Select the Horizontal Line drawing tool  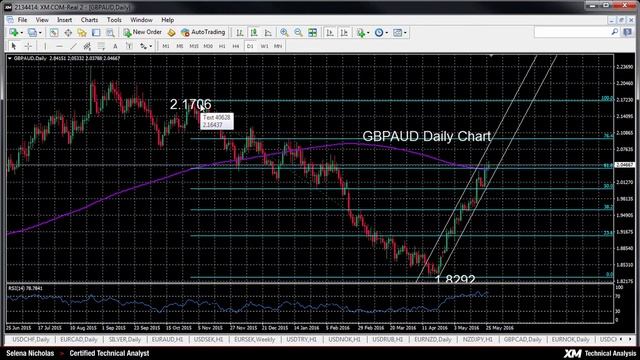pos(59,46)
